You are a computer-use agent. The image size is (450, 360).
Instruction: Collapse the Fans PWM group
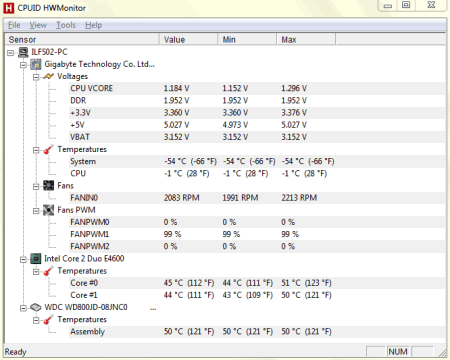(36, 211)
